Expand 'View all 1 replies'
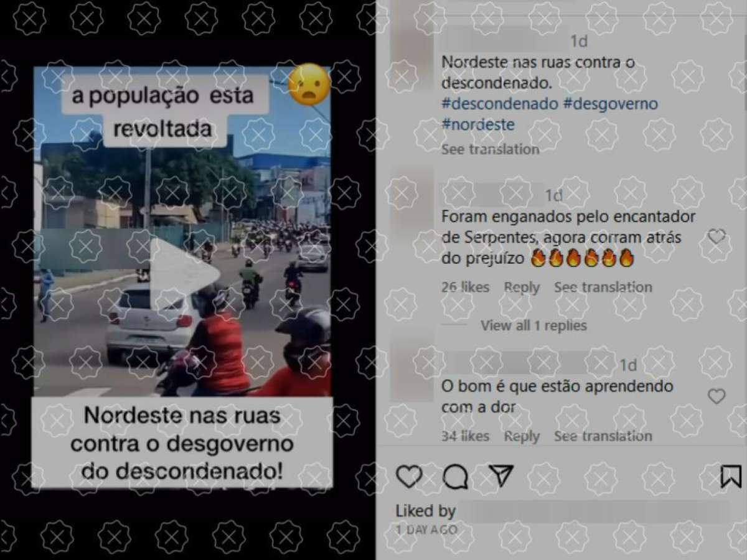 533,325
